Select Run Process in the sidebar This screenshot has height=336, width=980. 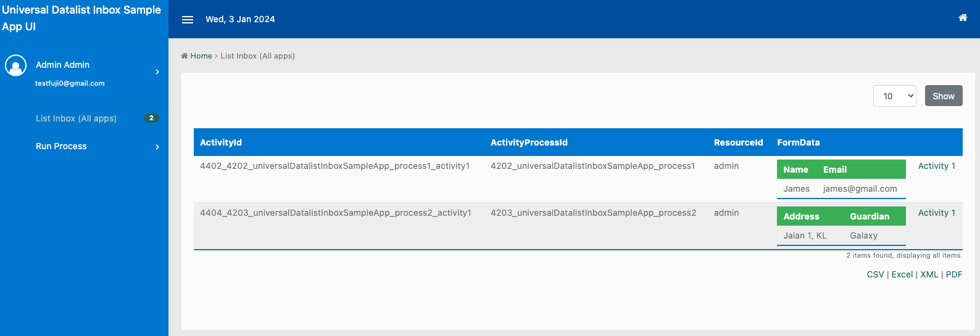pos(61,146)
